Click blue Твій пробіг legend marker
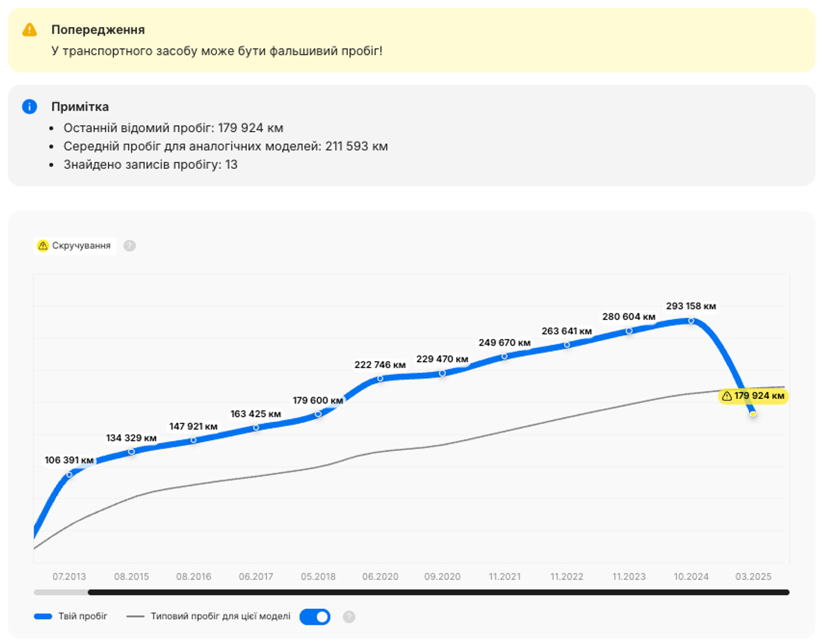Screen dimensions: 823x644 tap(43, 617)
